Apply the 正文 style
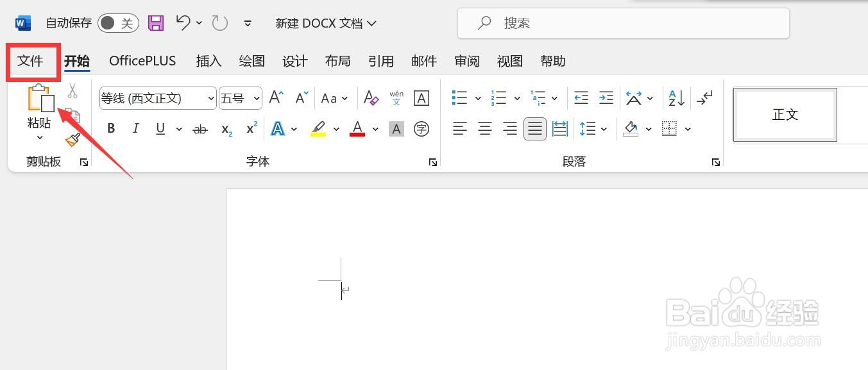This screenshot has width=868, height=370. [x=785, y=115]
